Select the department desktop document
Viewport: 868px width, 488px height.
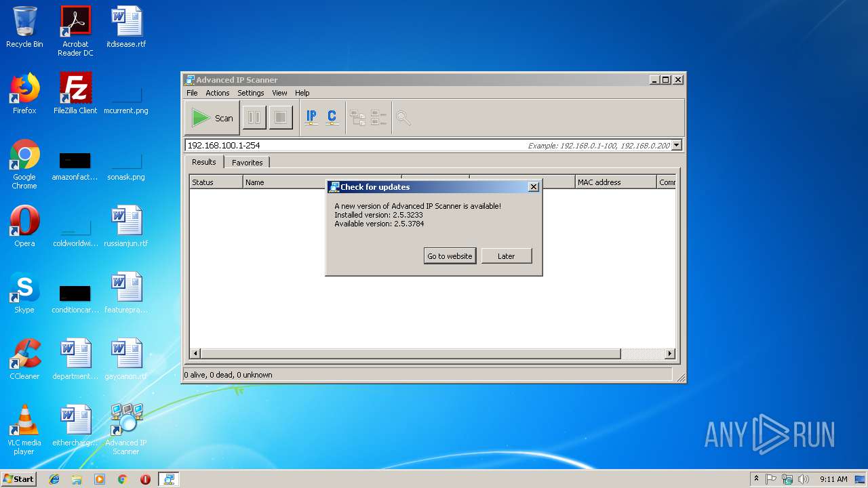(x=75, y=360)
